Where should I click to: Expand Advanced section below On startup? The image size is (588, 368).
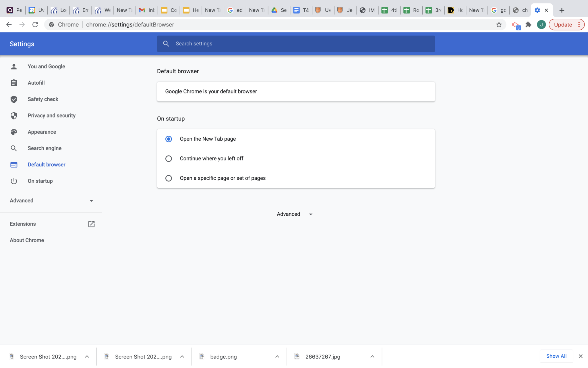tap(294, 214)
